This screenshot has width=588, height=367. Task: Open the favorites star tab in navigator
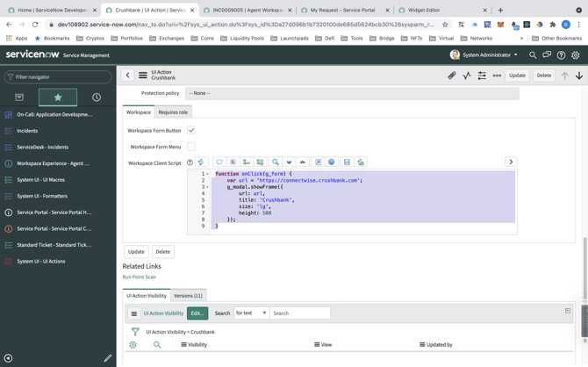pyautogui.click(x=58, y=97)
